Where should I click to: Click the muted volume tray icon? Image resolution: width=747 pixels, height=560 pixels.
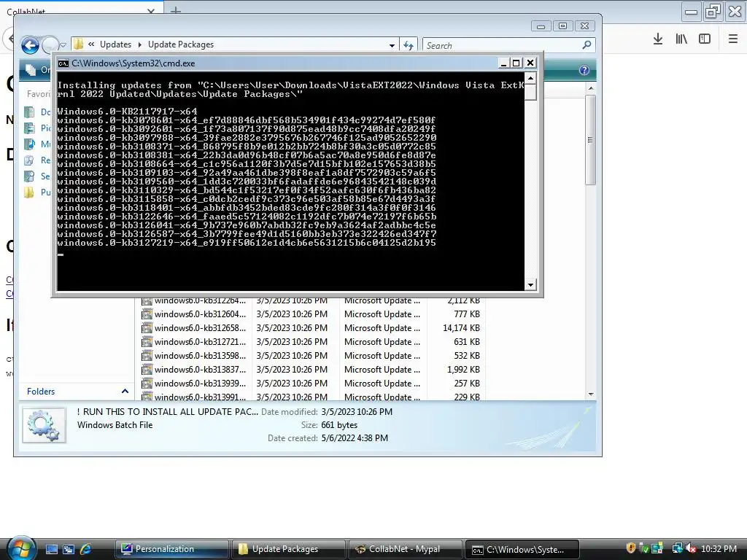click(x=691, y=548)
